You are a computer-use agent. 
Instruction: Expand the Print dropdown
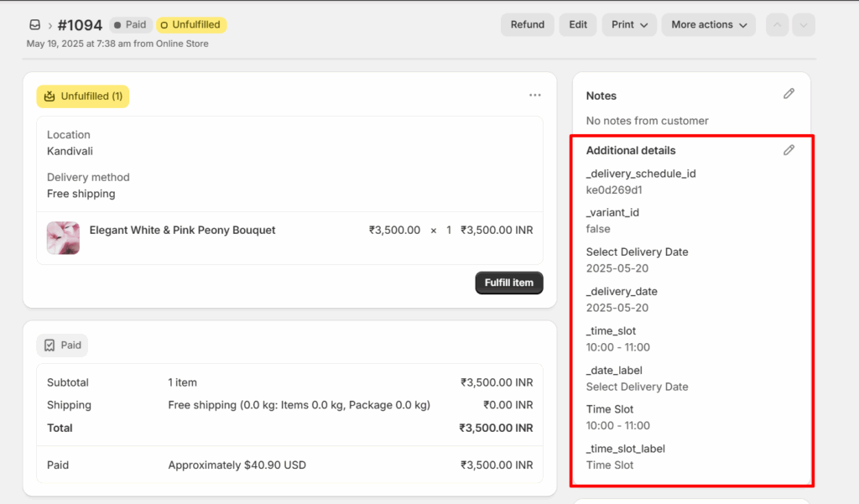tap(628, 25)
